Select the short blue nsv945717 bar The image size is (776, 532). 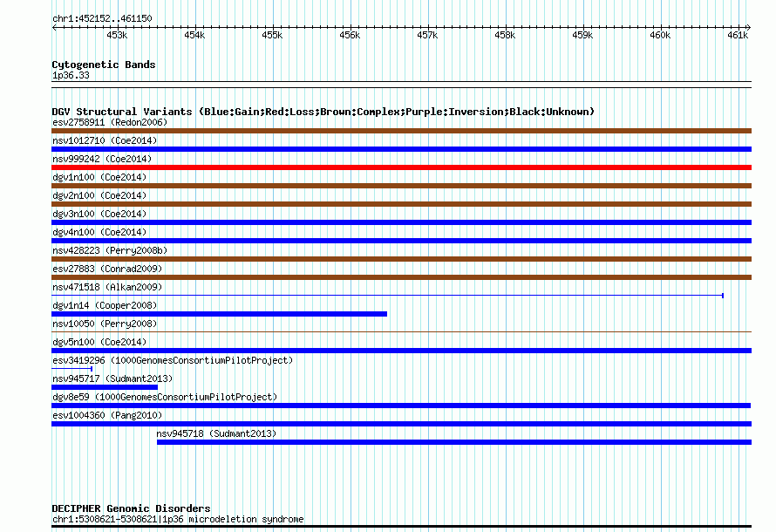click(x=105, y=387)
